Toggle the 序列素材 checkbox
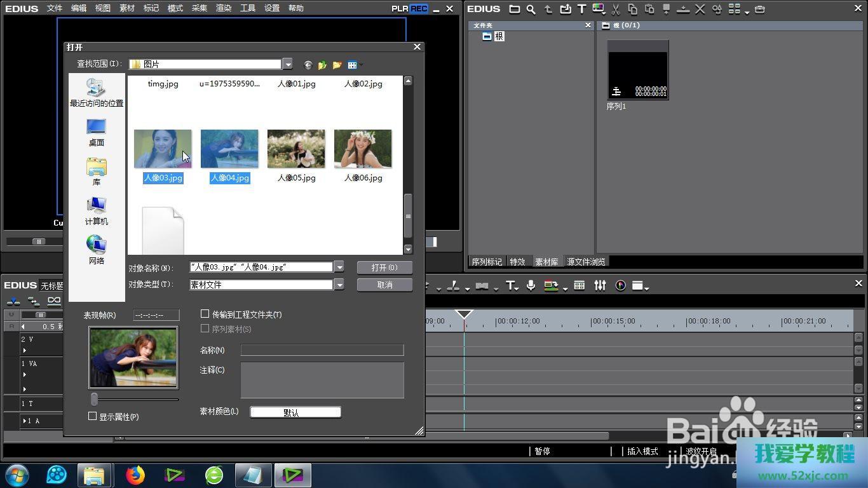 click(205, 329)
